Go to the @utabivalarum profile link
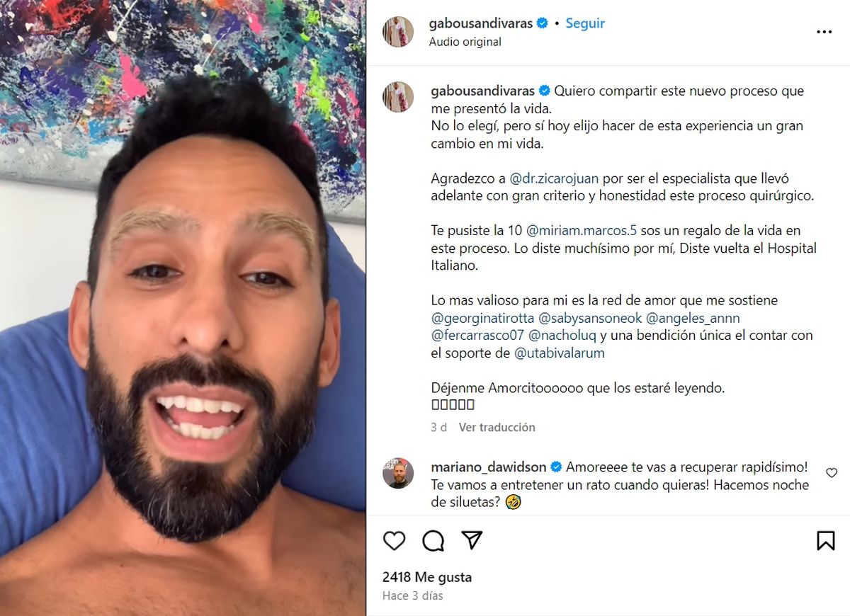 point(560,353)
